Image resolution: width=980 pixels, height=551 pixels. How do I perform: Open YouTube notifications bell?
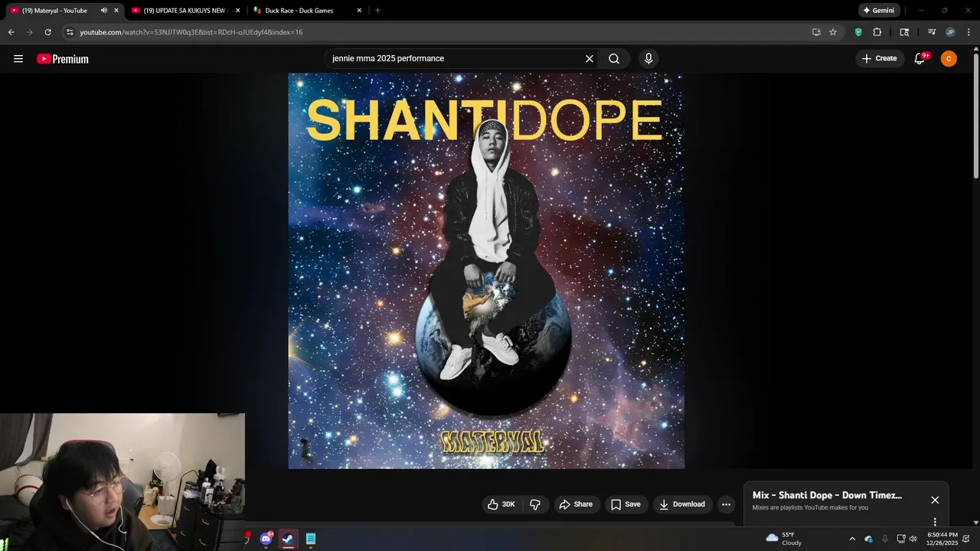point(920,59)
